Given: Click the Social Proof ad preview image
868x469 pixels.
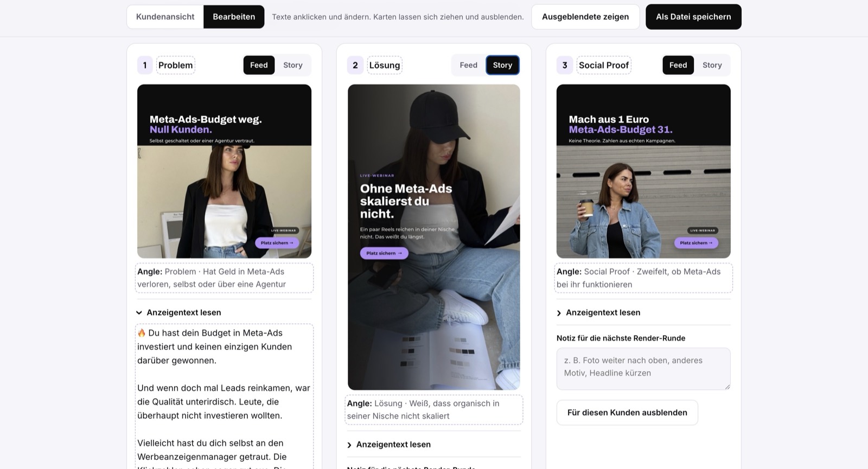Looking at the screenshot, I should click(x=643, y=171).
